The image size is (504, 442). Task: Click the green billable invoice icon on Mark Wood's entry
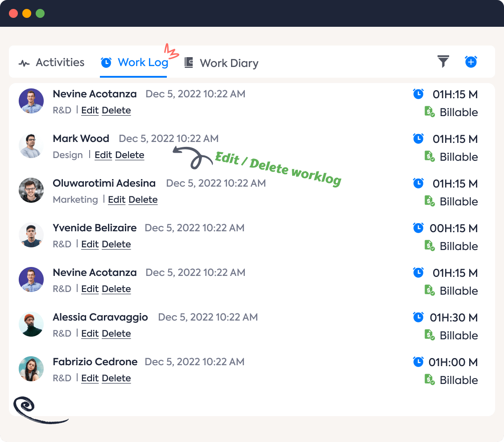[x=430, y=157]
